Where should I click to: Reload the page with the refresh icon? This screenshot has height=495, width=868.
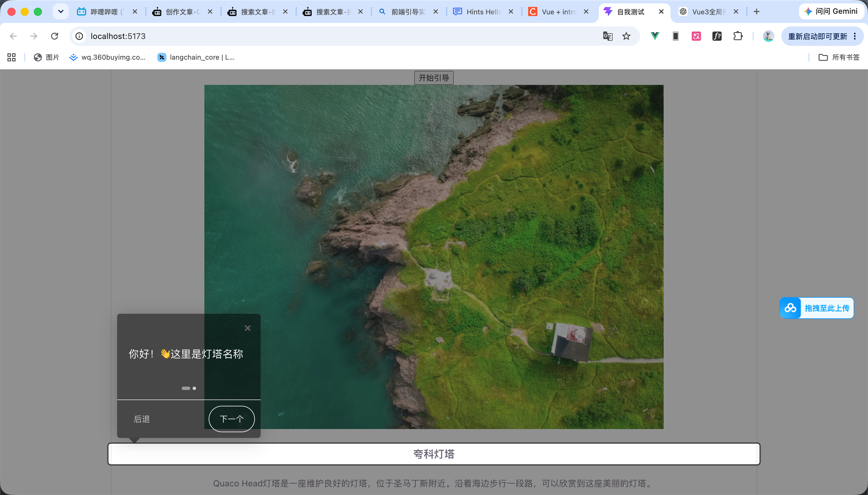pyautogui.click(x=55, y=36)
